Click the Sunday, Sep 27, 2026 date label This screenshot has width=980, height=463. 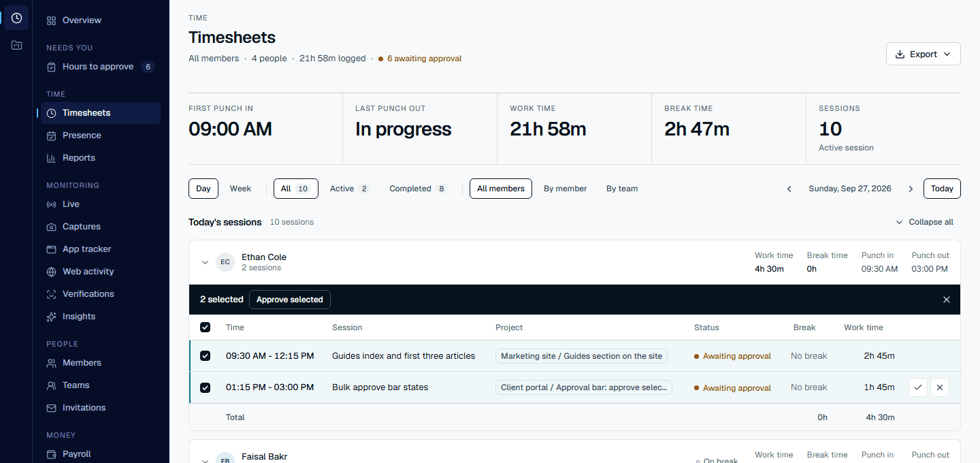coord(850,189)
